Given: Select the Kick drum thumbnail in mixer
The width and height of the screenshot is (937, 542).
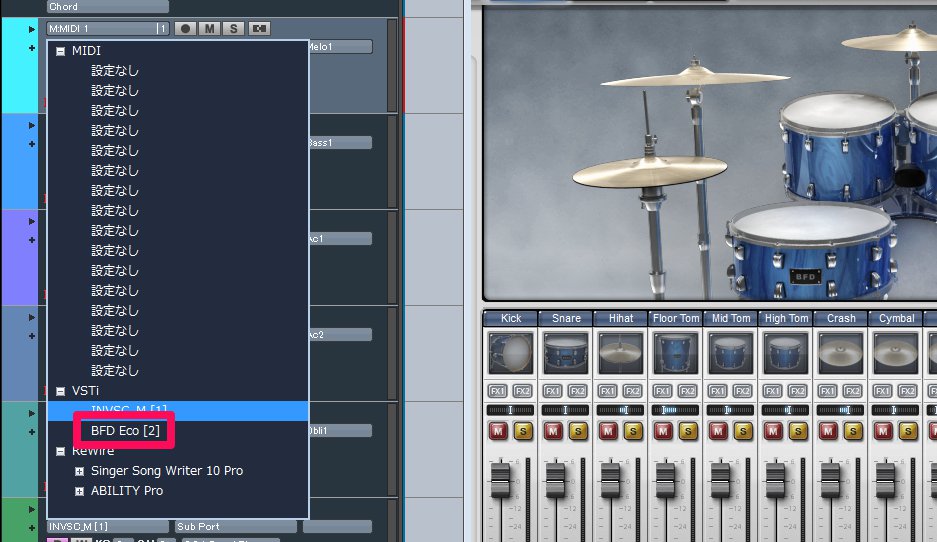Looking at the screenshot, I should 510,353.
